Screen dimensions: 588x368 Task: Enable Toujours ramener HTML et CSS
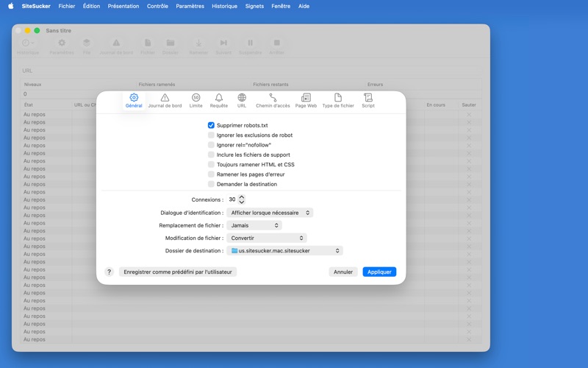click(211, 164)
